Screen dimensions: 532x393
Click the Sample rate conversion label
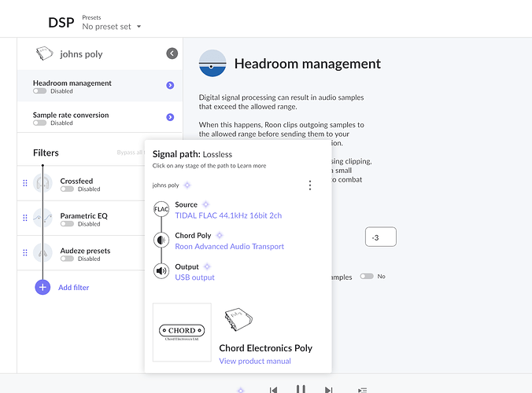click(x=71, y=115)
